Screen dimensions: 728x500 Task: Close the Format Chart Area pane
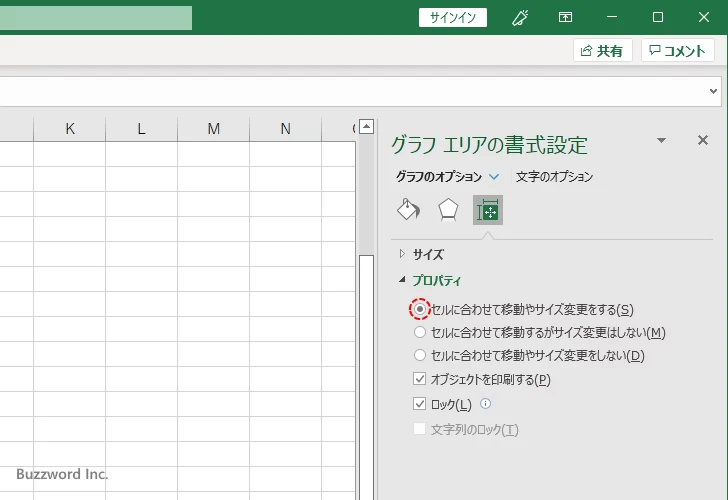click(702, 140)
